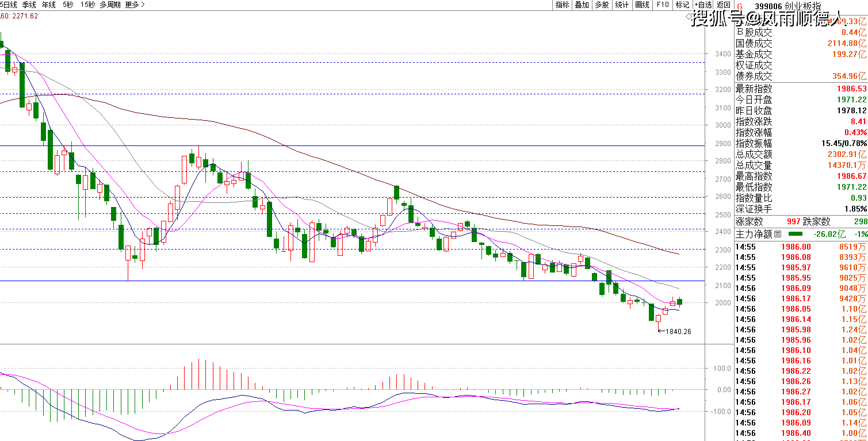This screenshot has height=441, width=868.
Task: Click the green 主力净额 bar indicator
Action: pos(796,234)
